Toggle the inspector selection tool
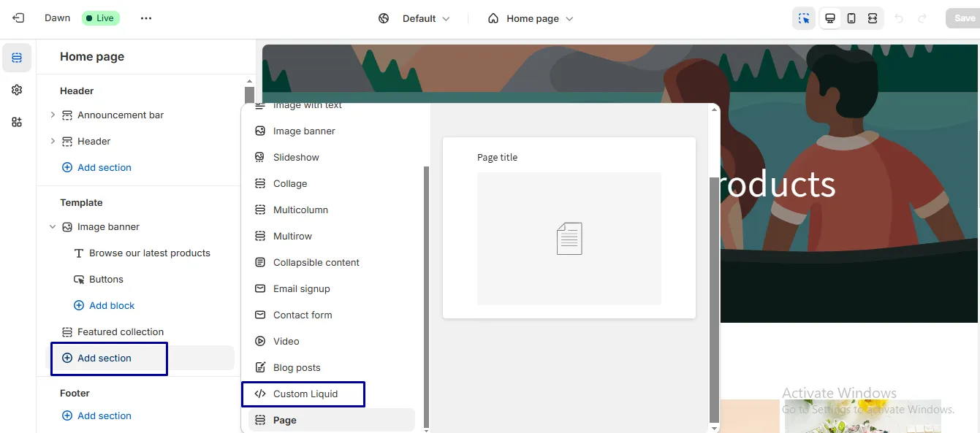Image resolution: width=980 pixels, height=433 pixels. [804, 18]
